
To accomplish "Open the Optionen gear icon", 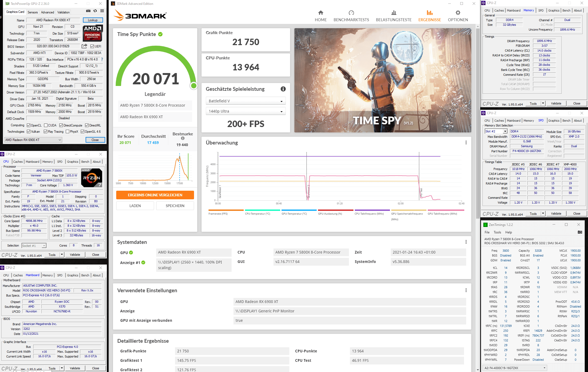I will pos(458,13).
